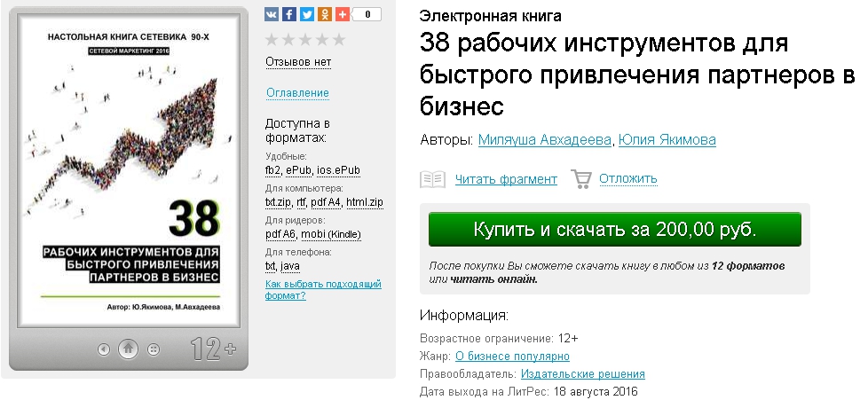
Task: Select the fb2 format
Action: 272,170
